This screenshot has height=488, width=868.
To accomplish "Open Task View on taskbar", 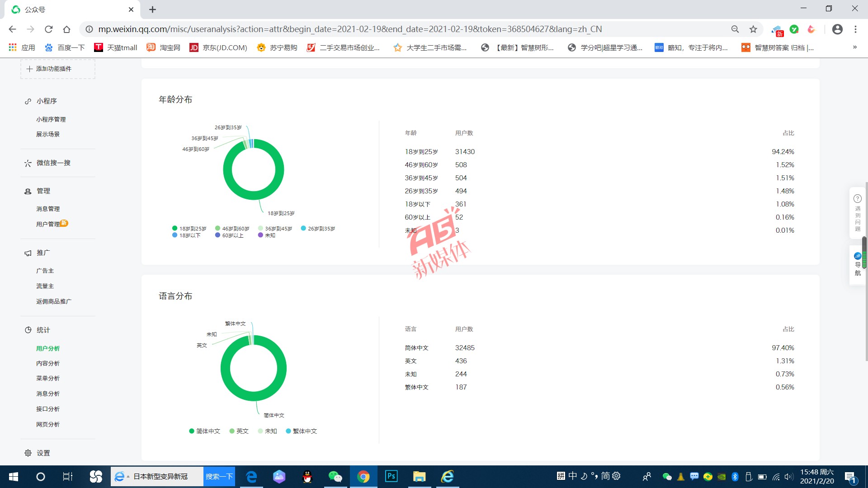I will (x=68, y=477).
